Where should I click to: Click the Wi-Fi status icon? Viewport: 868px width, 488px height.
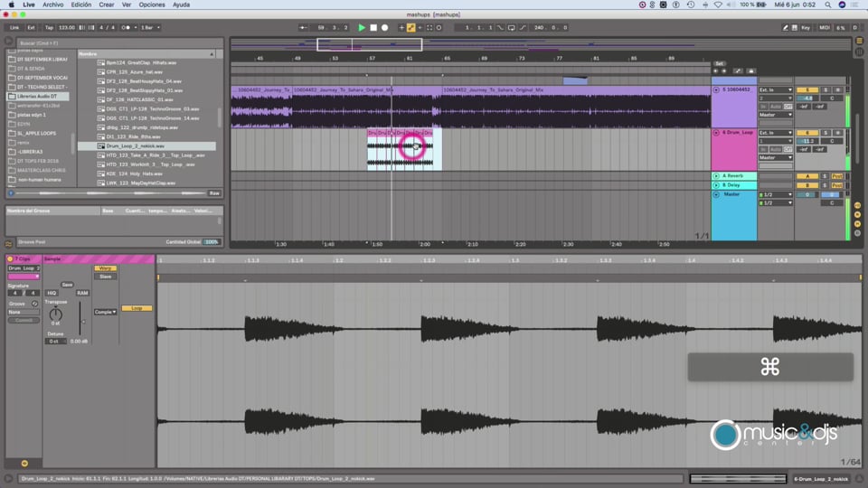click(x=718, y=5)
